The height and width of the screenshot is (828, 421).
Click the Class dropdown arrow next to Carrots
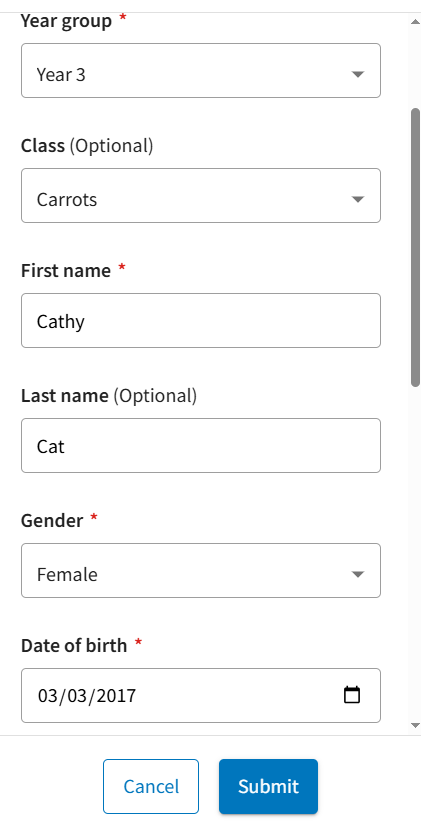pyautogui.click(x=358, y=200)
